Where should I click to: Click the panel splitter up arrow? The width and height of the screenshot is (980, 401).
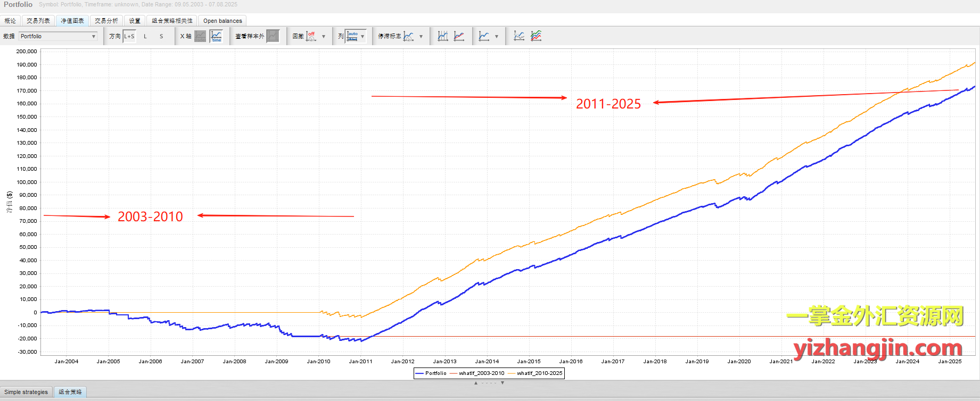coord(476,383)
